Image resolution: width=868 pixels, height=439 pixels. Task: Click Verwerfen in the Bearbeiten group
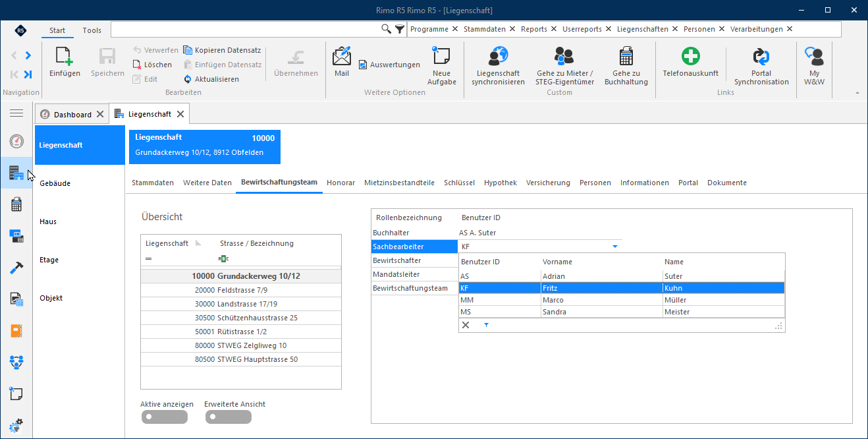tap(155, 50)
